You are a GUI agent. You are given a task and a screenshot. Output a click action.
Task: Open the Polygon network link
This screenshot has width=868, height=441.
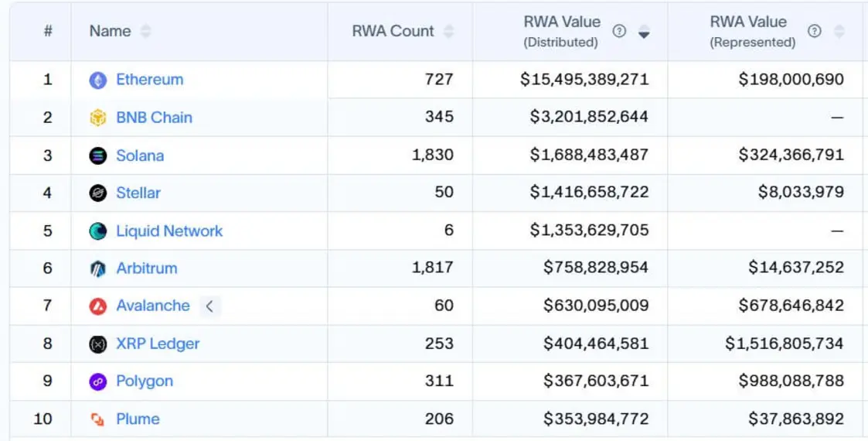(145, 381)
